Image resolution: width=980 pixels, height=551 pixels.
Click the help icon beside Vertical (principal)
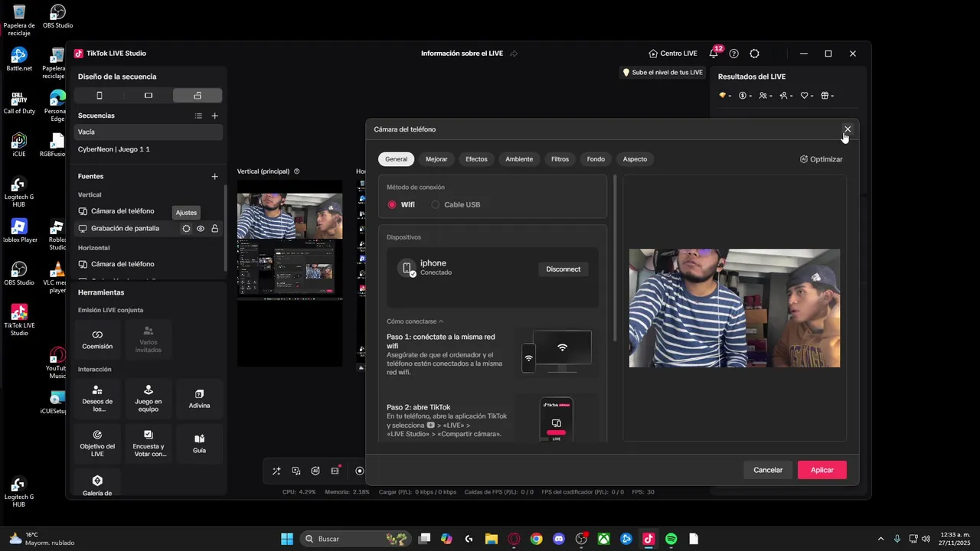[x=297, y=171]
